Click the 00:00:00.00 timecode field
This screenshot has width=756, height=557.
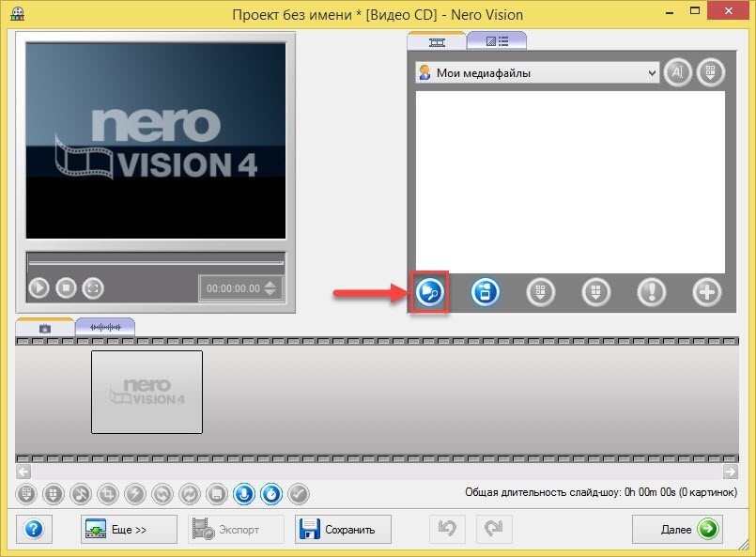[233, 289]
